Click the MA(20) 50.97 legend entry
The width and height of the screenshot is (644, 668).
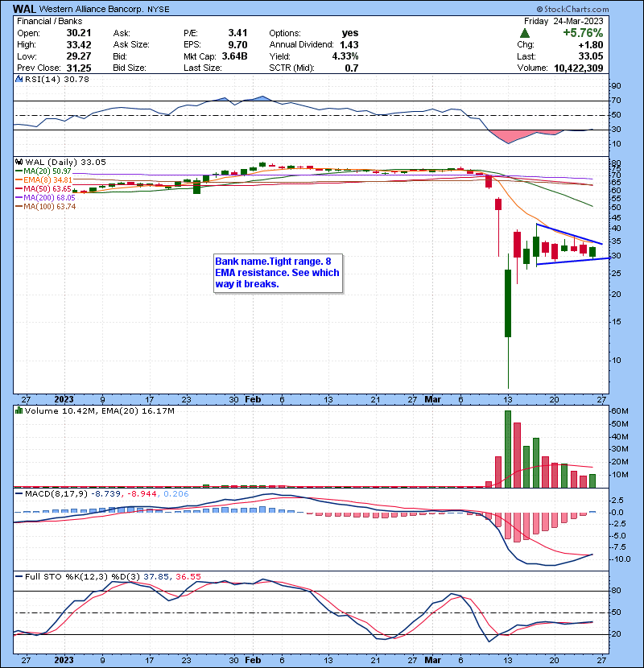(43, 171)
